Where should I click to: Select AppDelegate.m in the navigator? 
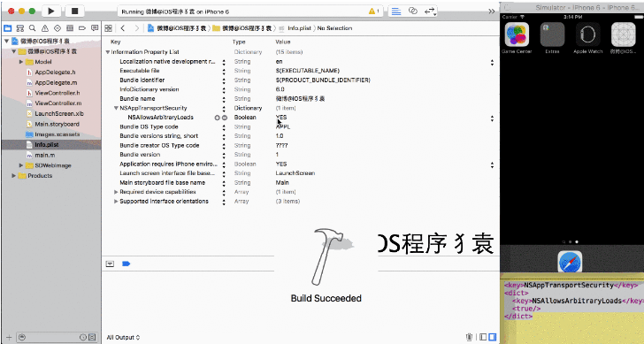coord(56,83)
